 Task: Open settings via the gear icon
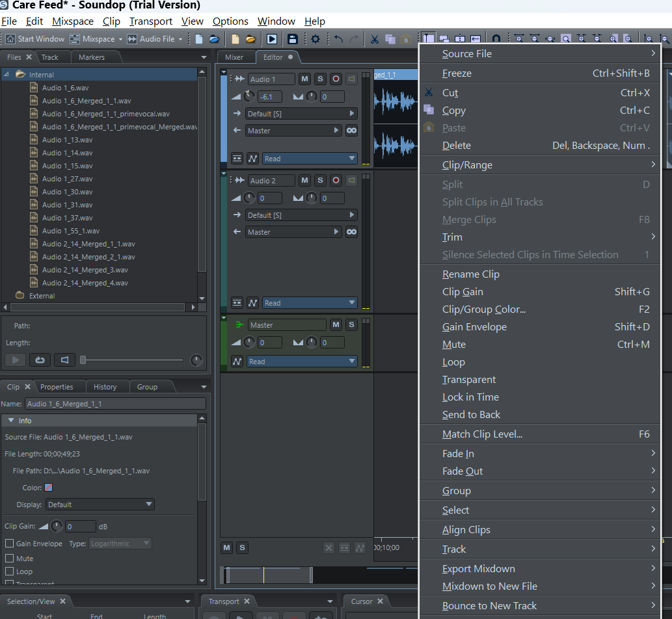[x=316, y=39]
